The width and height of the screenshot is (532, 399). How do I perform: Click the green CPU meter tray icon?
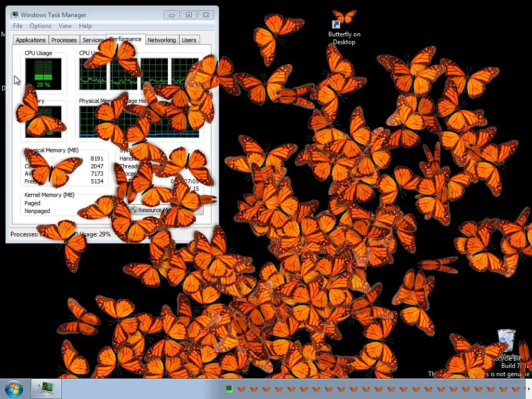pos(229,389)
